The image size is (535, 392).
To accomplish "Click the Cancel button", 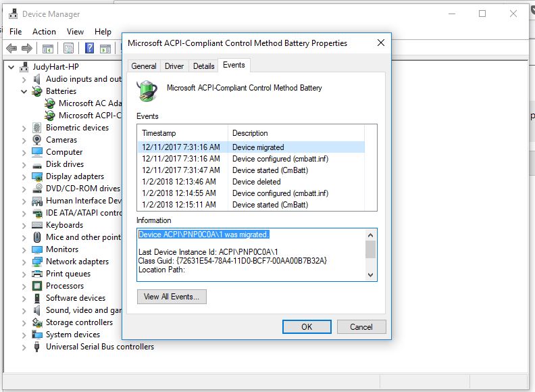I will coord(361,327).
